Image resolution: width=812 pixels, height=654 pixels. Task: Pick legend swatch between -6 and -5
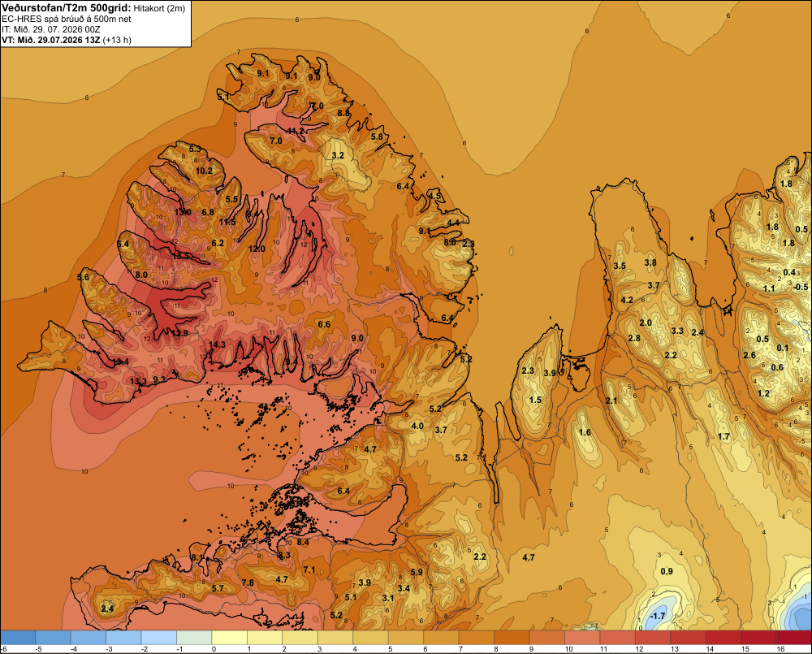pos(18,638)
